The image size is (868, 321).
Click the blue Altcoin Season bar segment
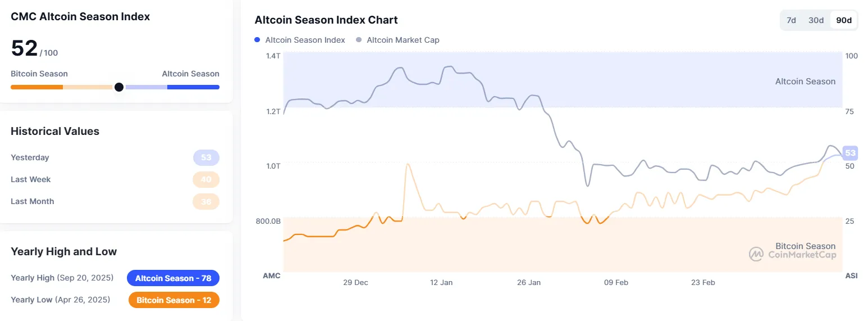click(x=193, y=87)
